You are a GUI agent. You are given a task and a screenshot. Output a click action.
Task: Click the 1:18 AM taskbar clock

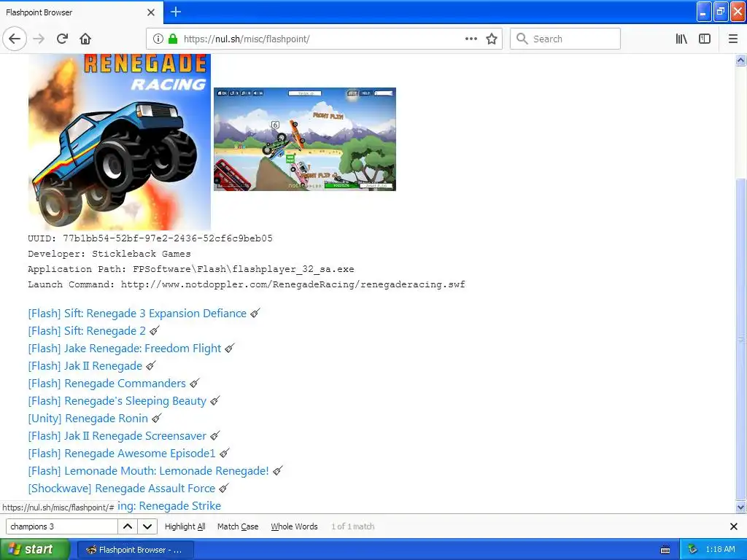coord(720,550)
